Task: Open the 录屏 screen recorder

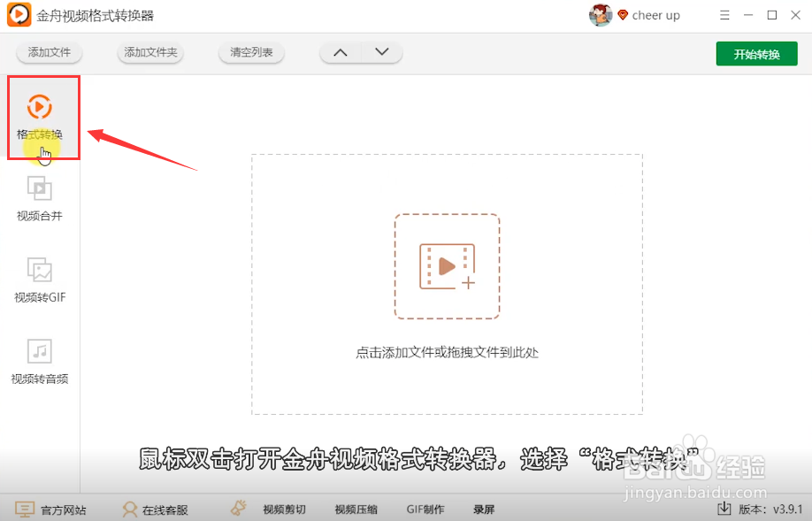Action: [483, 509]
